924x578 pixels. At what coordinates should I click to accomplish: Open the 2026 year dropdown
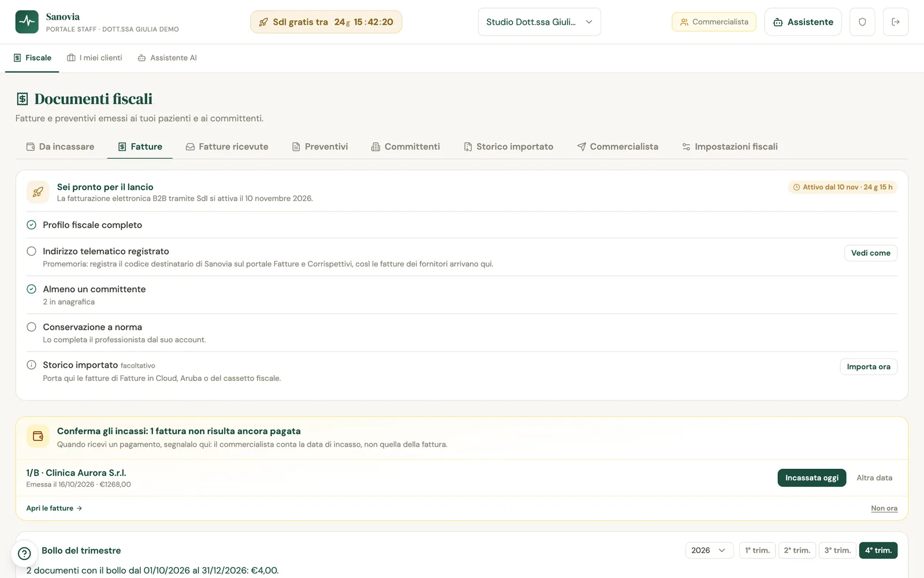coord(709,550)
